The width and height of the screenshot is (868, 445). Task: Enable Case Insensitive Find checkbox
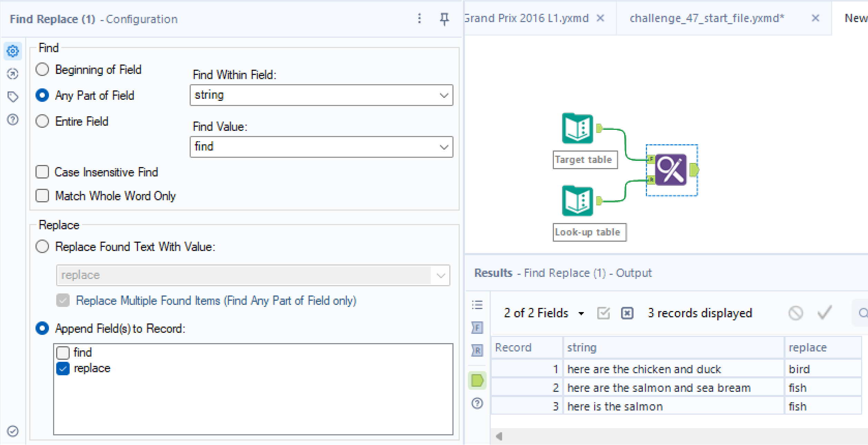[42, 172]
